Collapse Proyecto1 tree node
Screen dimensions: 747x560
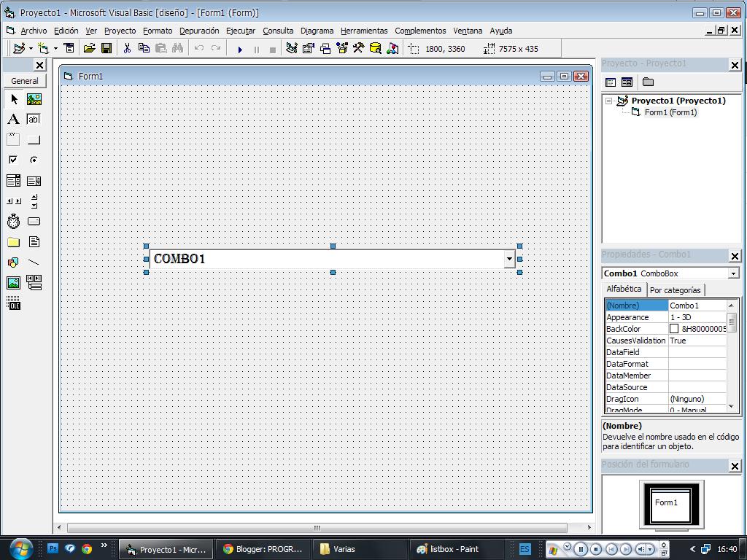609,101
